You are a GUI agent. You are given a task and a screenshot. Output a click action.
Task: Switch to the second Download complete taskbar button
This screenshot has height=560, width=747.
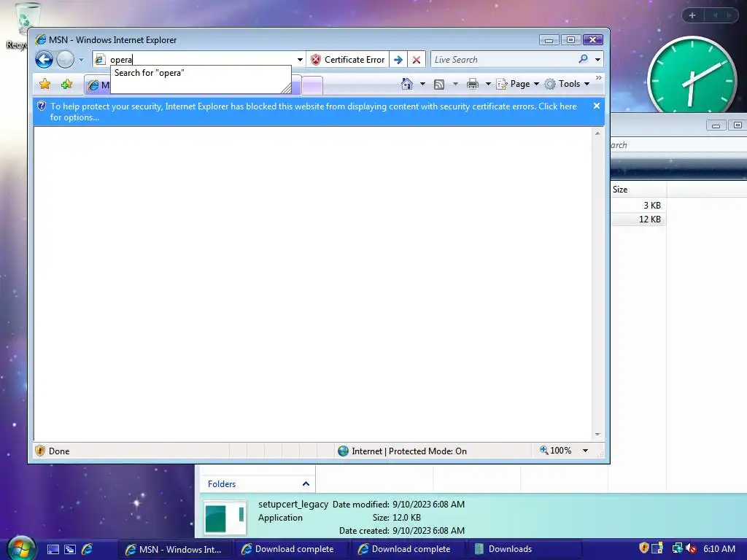click(407, 549)
